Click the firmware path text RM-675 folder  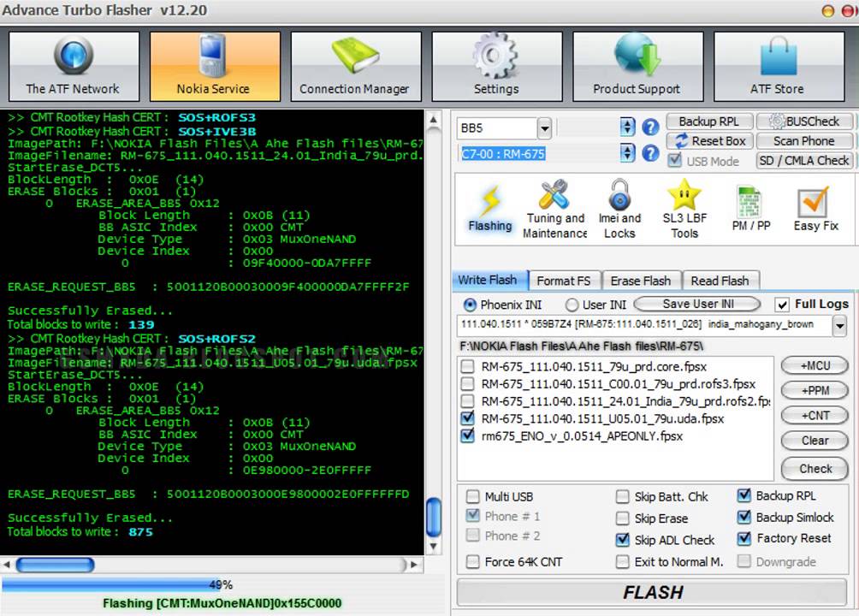point(581,346)
